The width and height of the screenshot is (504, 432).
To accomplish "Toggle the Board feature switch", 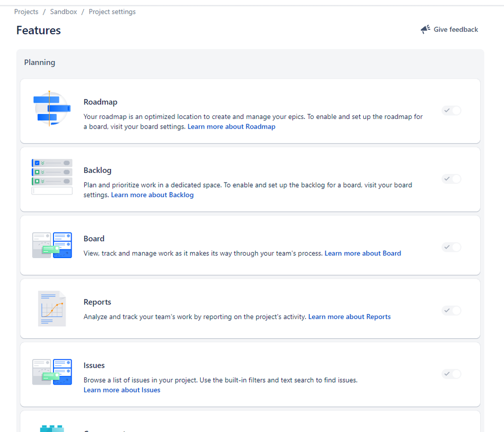I will (452, 248).
